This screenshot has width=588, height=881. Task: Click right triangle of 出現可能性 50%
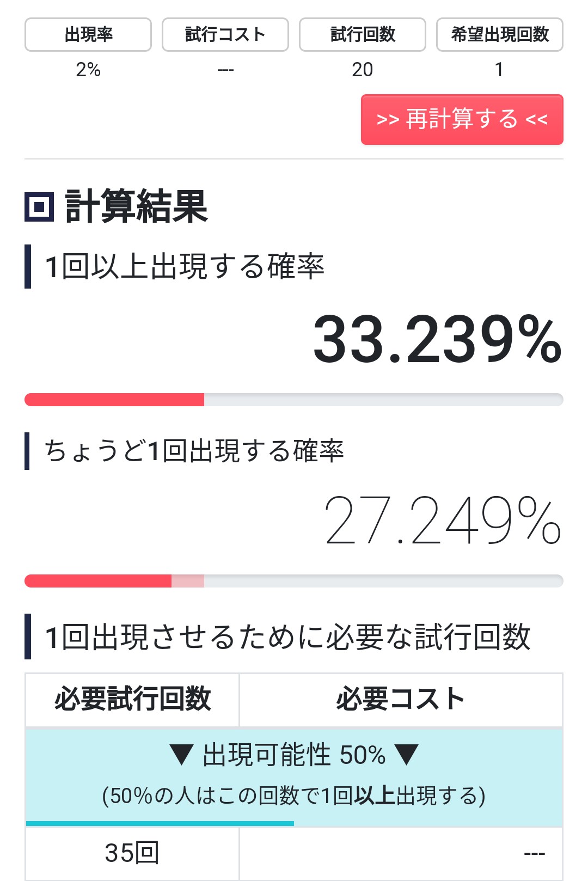point(407,755)
